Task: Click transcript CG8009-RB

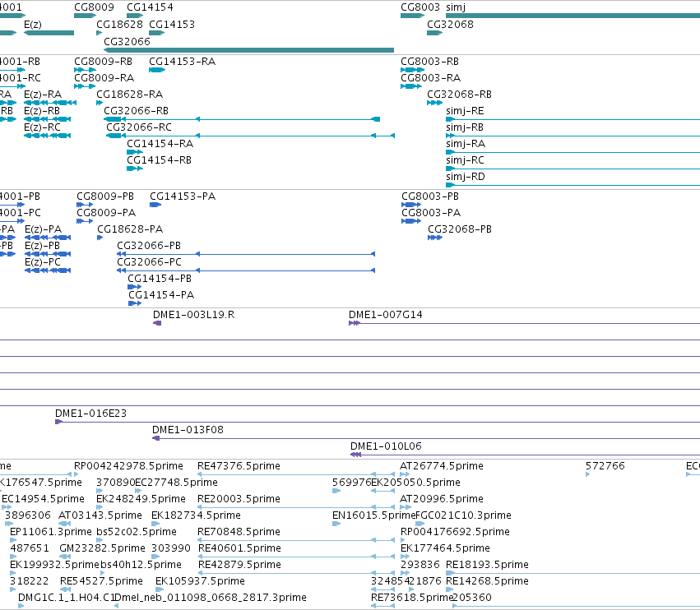Action: click(x=103, y=61)
